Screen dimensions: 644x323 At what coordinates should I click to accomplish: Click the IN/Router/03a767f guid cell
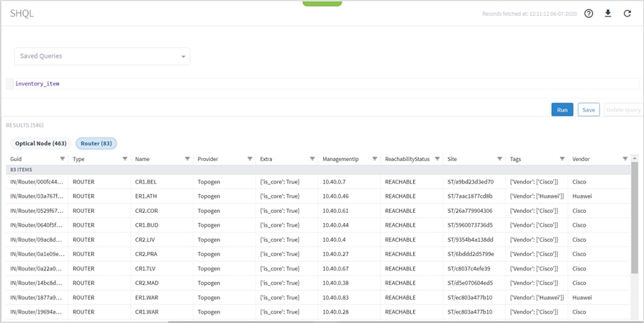pyautogui.click(x=37, y=196)
